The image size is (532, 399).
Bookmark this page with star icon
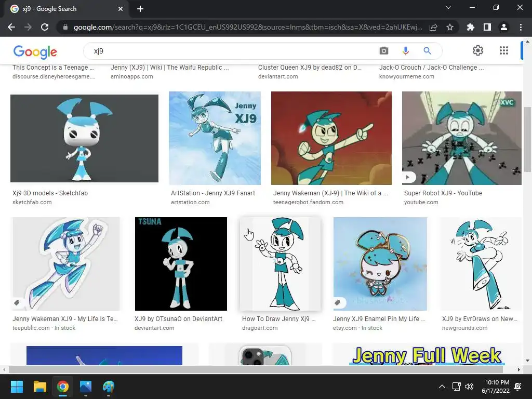point(450,27)
